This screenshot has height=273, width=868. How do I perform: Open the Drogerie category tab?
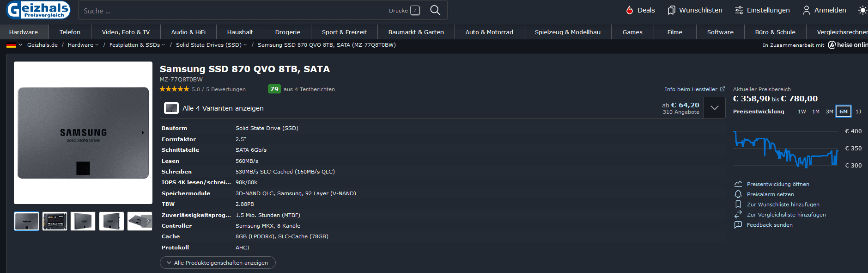288,32
